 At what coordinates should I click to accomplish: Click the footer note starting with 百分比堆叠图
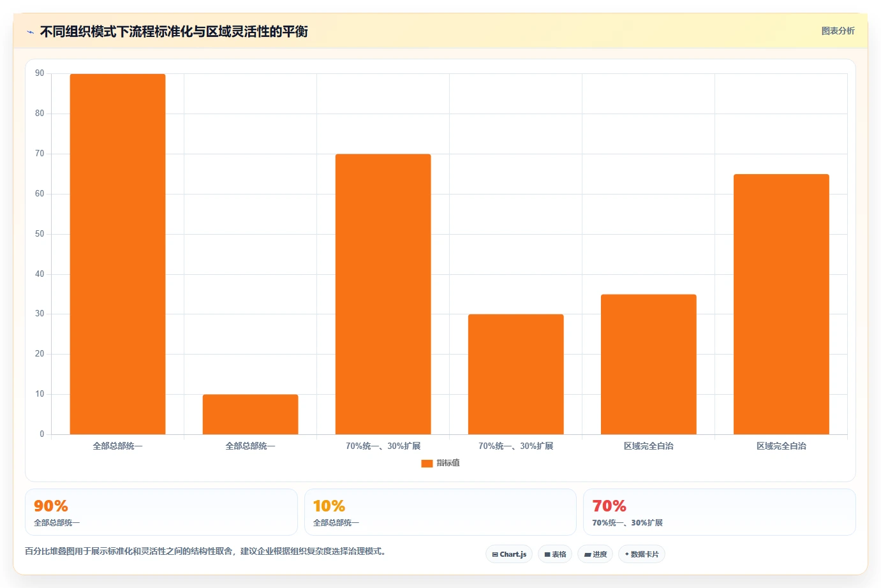coord(207,551)
